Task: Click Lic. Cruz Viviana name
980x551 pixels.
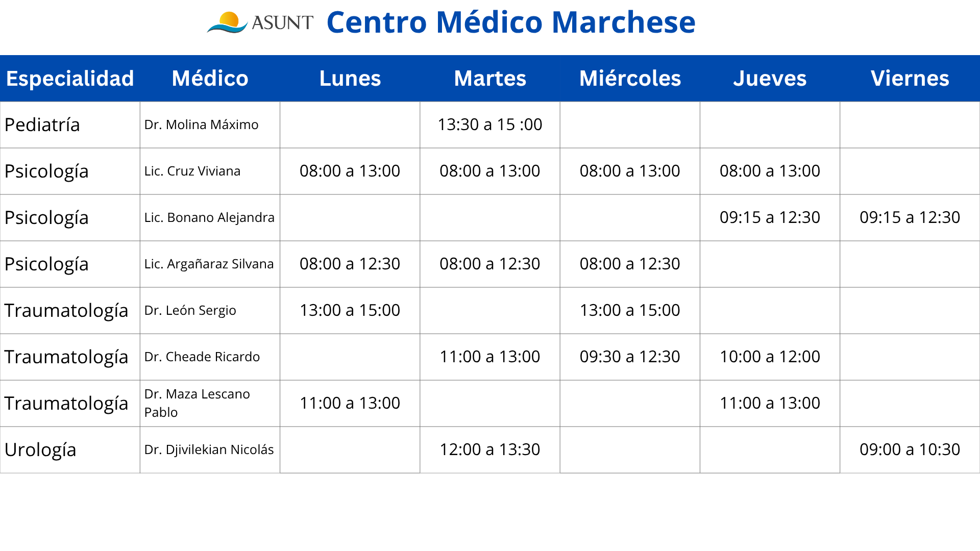Action: [192, 171]
